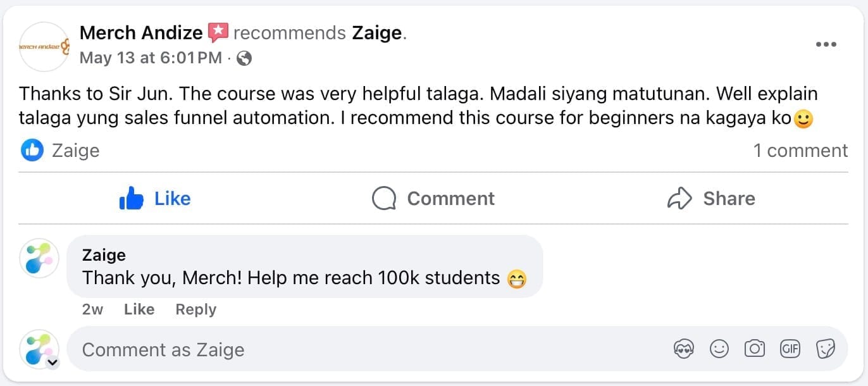Image resolution: width=868 pixels, height=386 pixels.
Task: Open the sticker picker
Action: coord(826,349)
